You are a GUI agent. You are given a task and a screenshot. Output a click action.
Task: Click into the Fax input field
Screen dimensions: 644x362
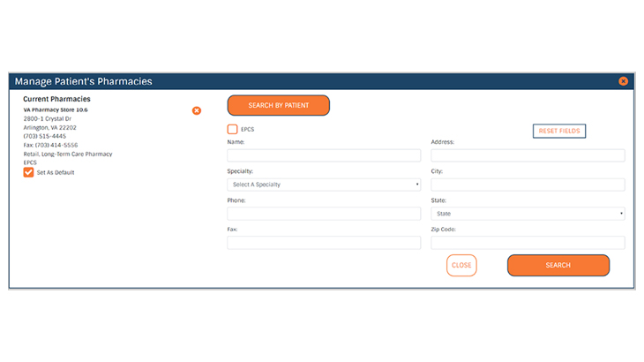click(324, 243)
